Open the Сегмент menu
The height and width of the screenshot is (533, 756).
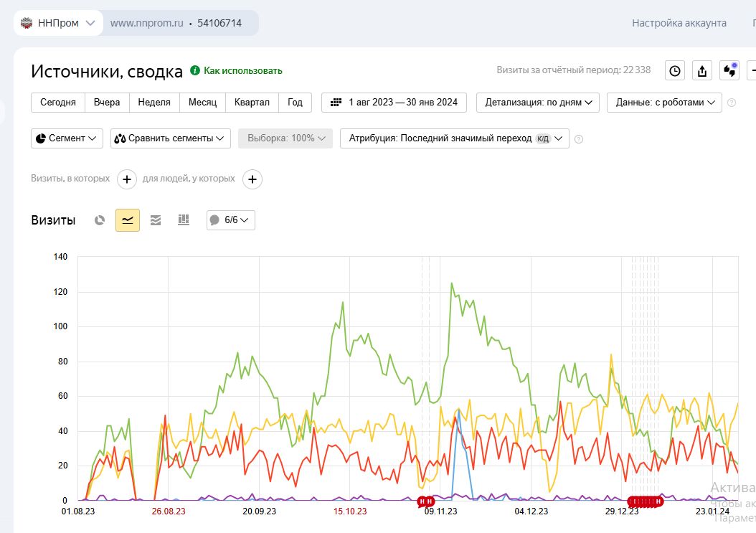[67, 138]
